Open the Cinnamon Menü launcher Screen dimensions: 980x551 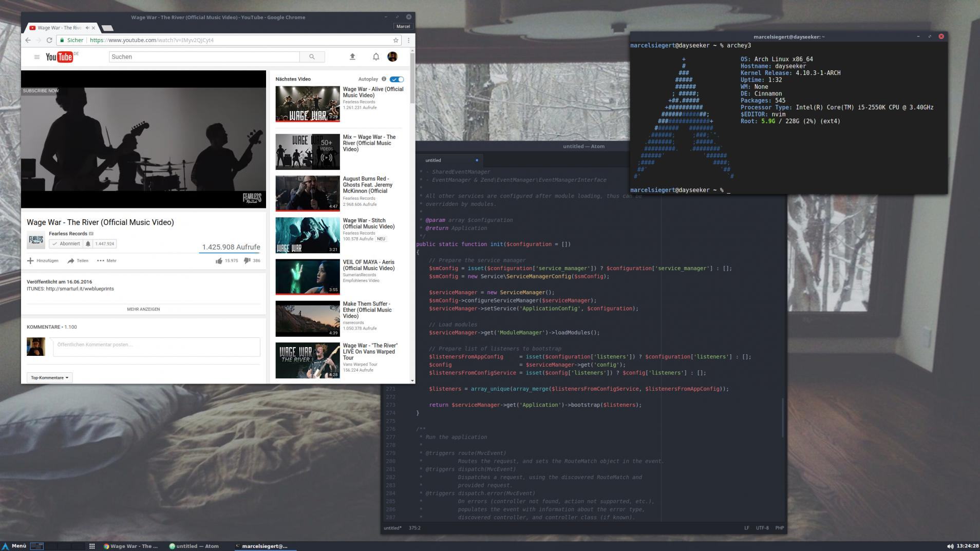[14, 546]
